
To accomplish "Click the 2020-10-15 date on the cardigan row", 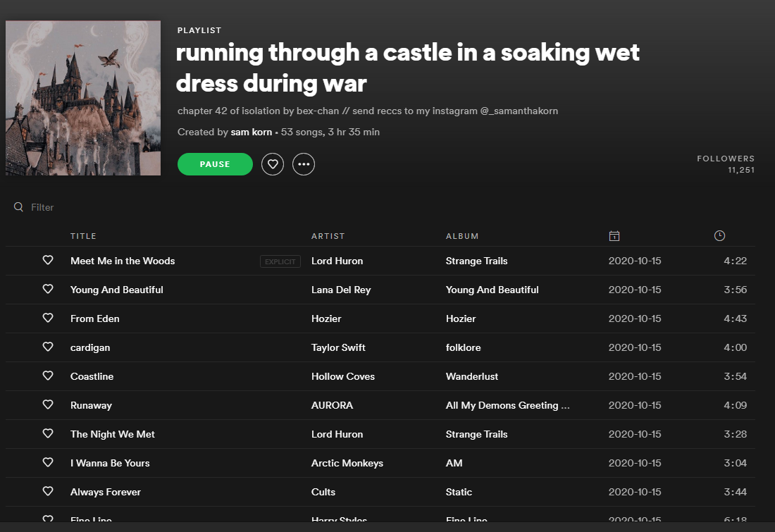I will [x=635, y=347].
